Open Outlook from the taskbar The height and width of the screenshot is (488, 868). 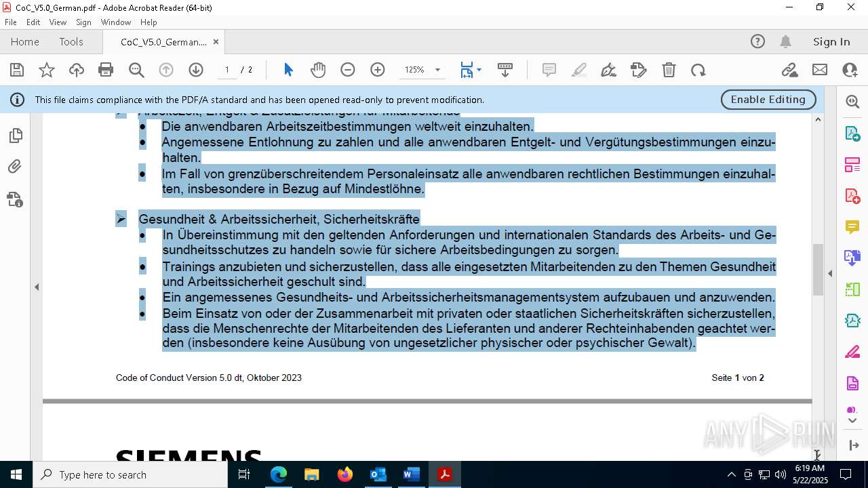tap(378, 474)
